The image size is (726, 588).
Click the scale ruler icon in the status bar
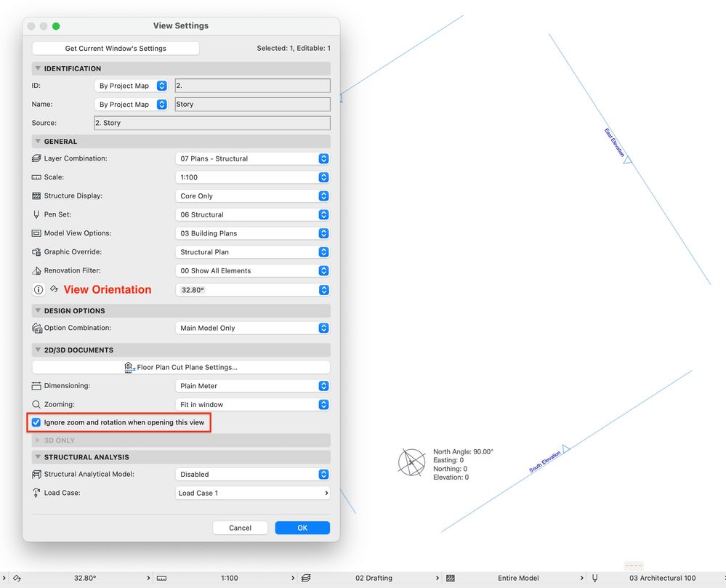point(161,578)
